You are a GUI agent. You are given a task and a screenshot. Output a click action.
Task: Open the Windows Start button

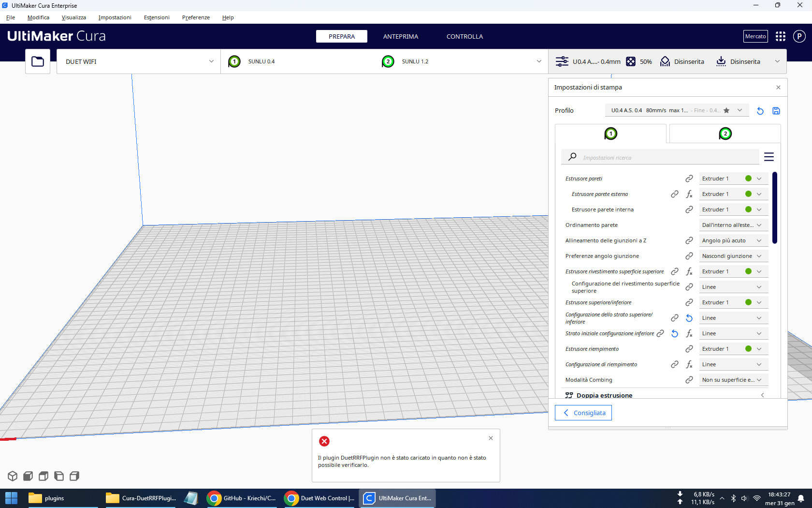pyautogui.click(x=11, y=498)
